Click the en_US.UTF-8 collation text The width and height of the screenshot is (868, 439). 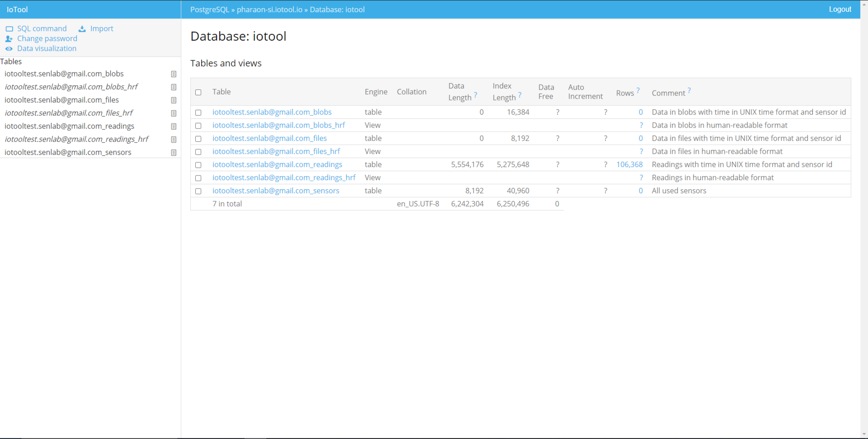coord(418,204)
